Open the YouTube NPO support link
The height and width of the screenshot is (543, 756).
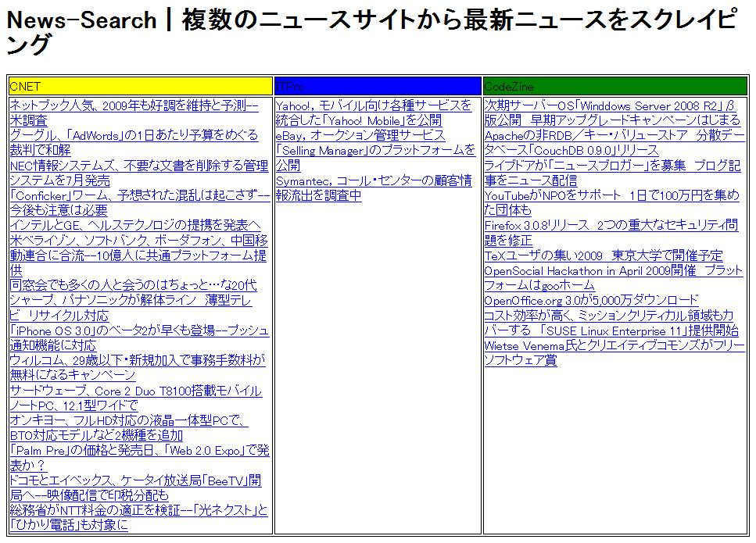[x=612, y=203]
